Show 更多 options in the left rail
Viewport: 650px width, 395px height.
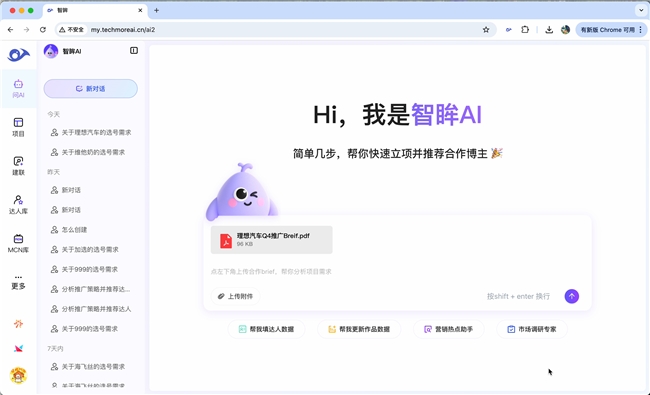coord(18,282)
